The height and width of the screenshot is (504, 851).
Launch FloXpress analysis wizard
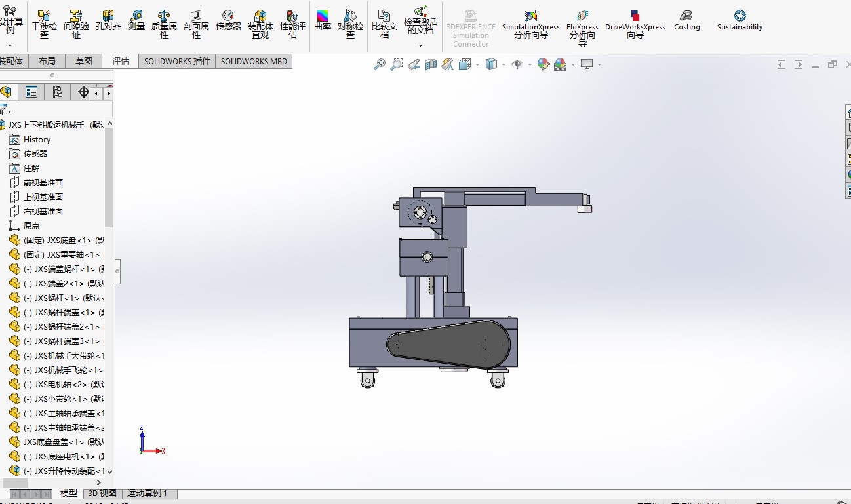582,28
